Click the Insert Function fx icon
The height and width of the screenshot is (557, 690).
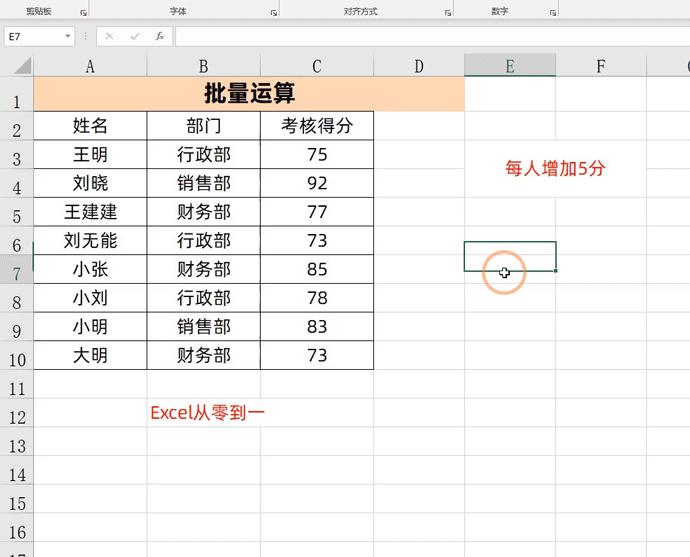[160, 36]
